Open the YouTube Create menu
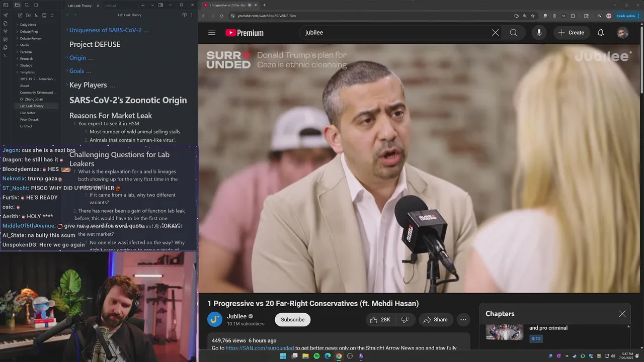Image resolution: width=644 pixels, height=362 pixels. pyautogui.click(x=571, y=33)
